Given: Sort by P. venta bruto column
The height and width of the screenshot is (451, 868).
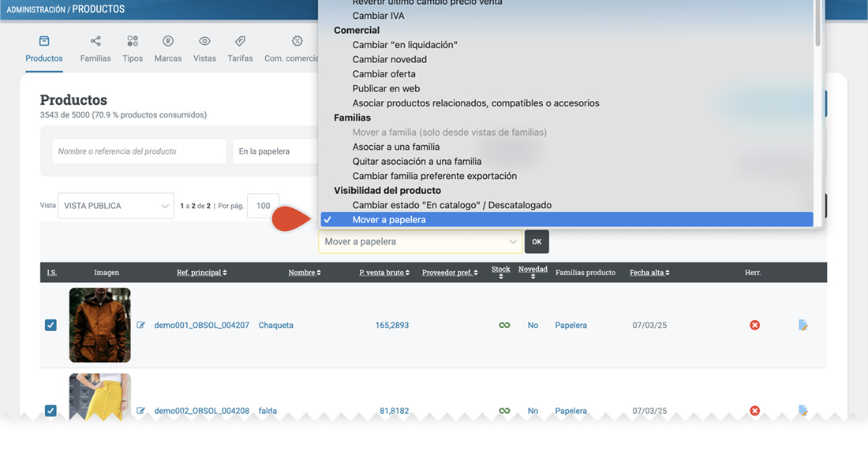Looking at the screenshot, I should coord(384,272).
